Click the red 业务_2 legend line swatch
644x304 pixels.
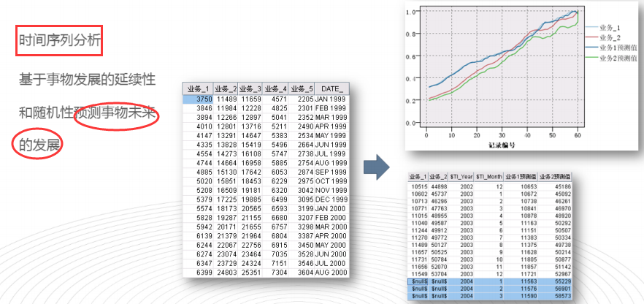click(592, 38)
